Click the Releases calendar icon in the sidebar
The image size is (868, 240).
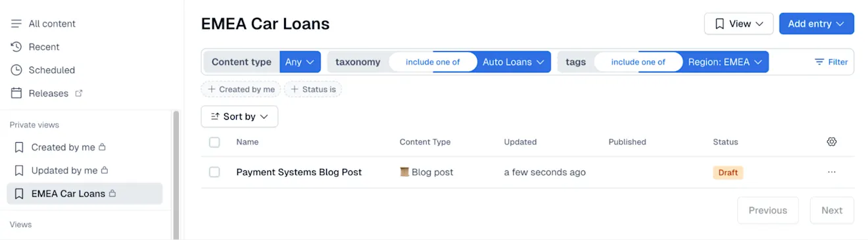pos(16,93)
